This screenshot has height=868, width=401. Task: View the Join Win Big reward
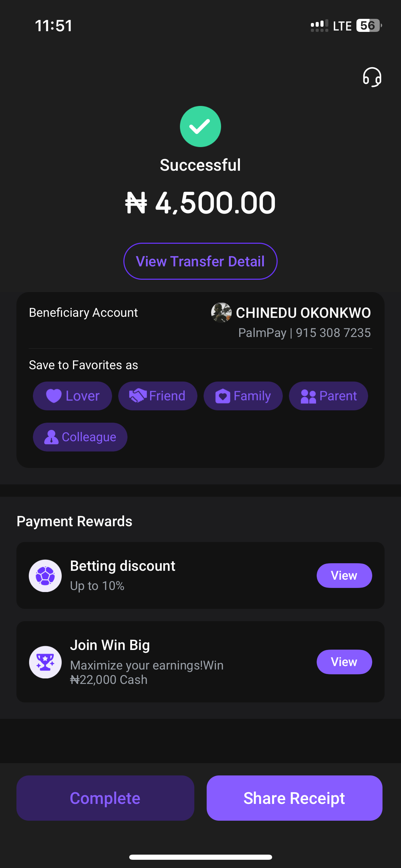[x=344, y=662]
